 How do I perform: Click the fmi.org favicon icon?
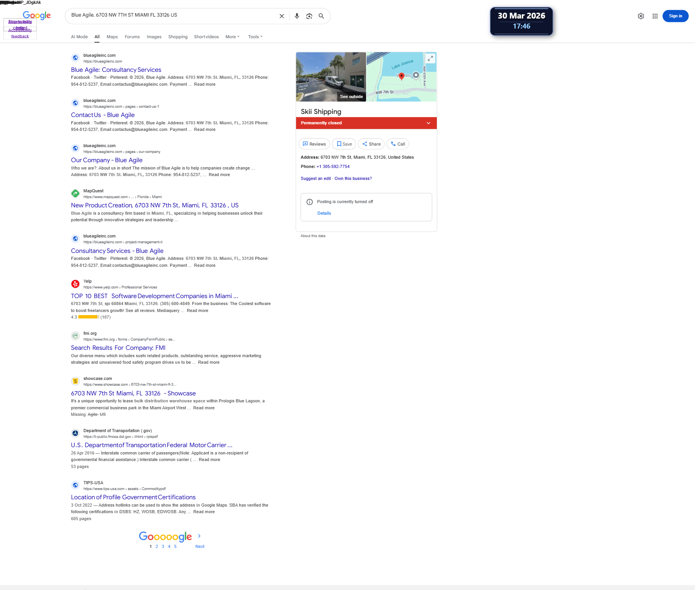pyautogui.click(x=75, y=336)
